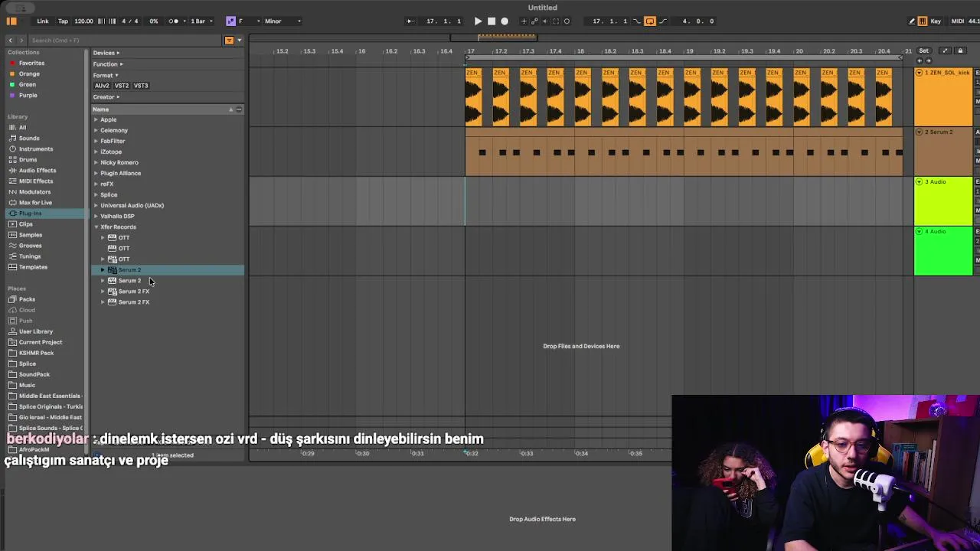Open the quantization 1 Bar dropdown

point(201,21)
